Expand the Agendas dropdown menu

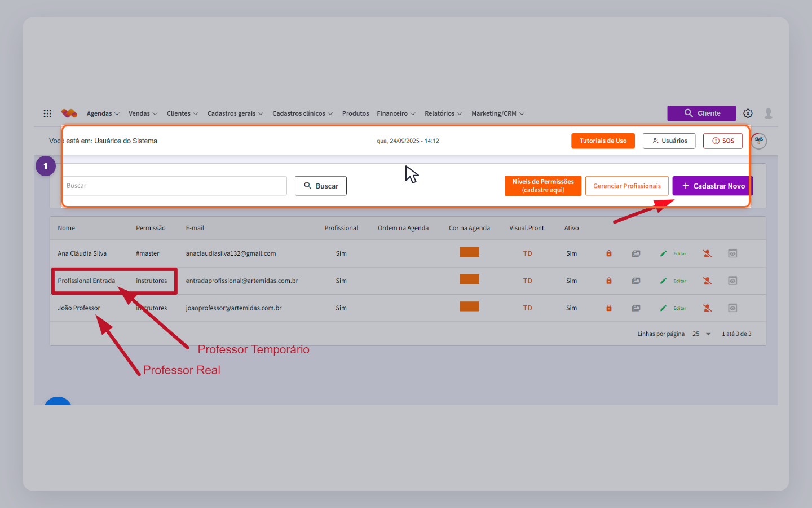pos(103,113)
